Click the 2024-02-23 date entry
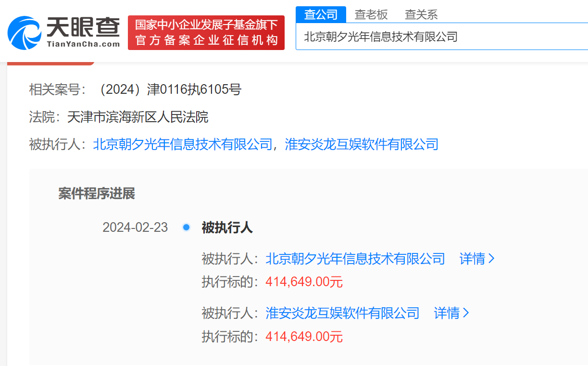588x366 pixels. tap(135, 227)
